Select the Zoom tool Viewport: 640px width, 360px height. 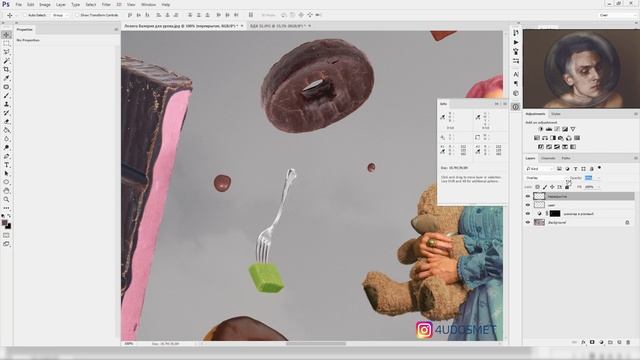[x=6, y=199]
